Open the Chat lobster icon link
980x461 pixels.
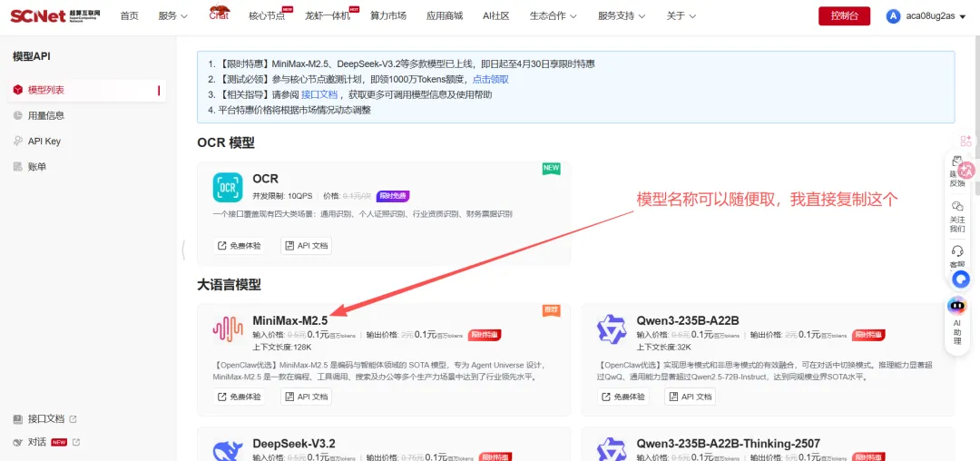219,13
